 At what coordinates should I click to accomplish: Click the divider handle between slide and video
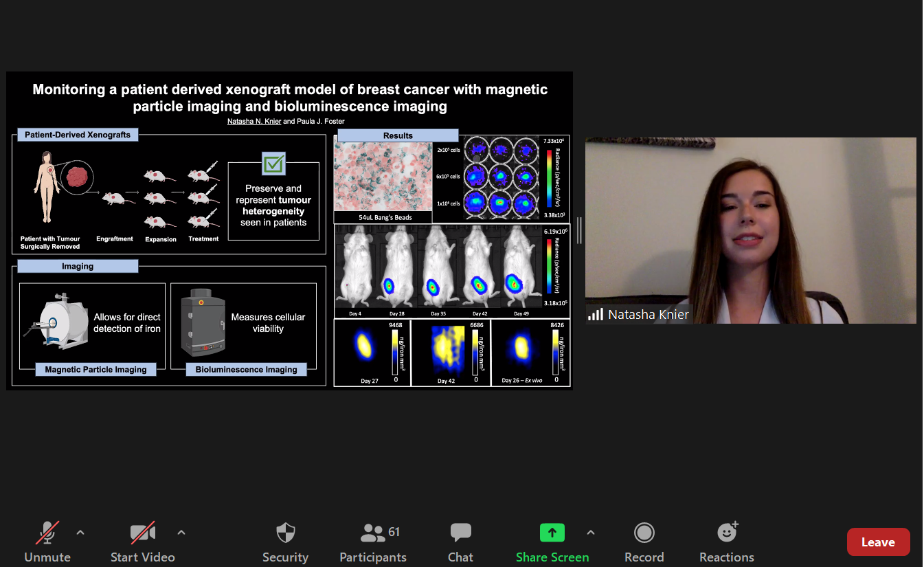tap(579, 230)
